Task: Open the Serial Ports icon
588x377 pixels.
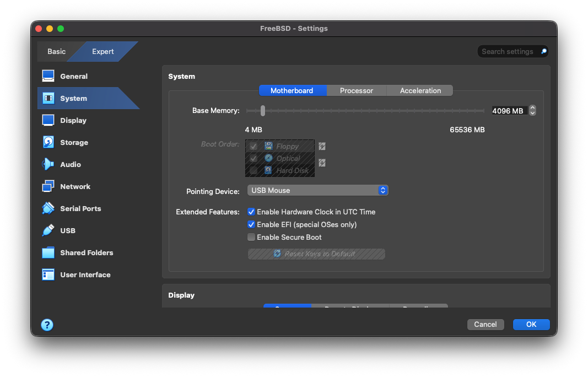Action: click(x=48, y=208)
